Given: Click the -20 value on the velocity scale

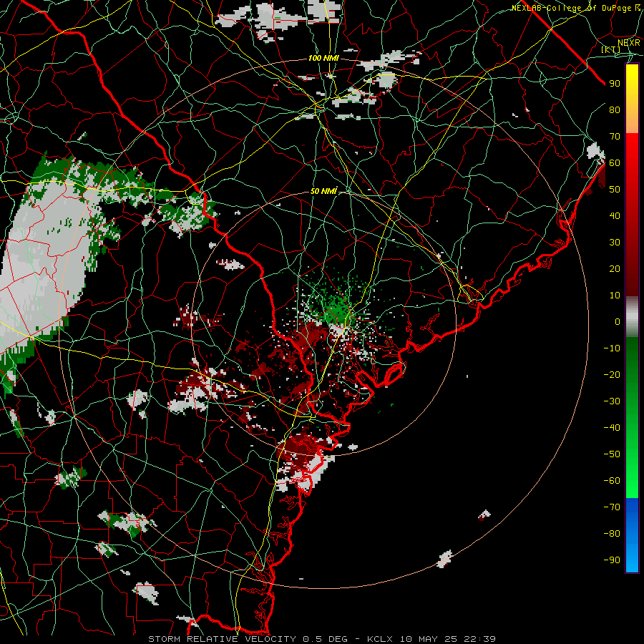Looking at the screenshot, I should pyautogui.click(x=612, y=375).
